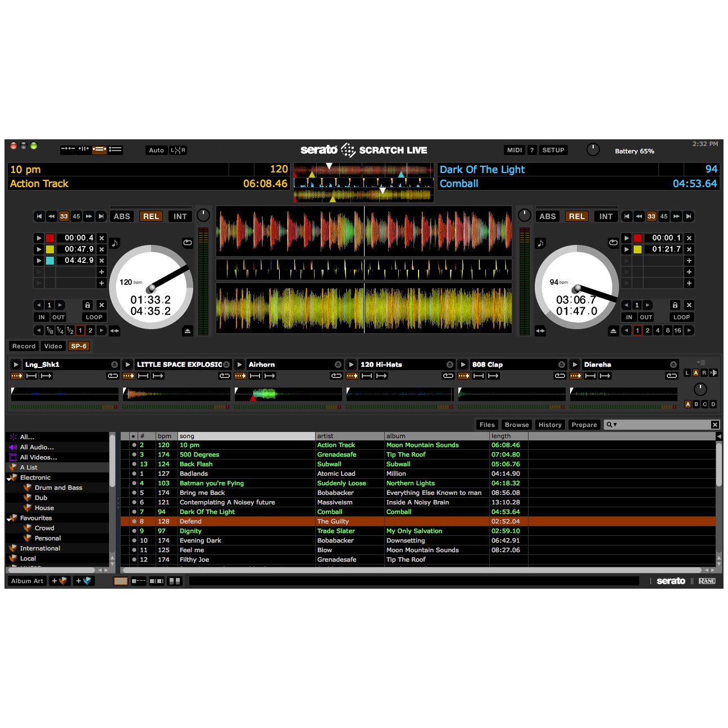Clear the left deck loop slot
The image size is (728, 728).
[x=102, y=305]
